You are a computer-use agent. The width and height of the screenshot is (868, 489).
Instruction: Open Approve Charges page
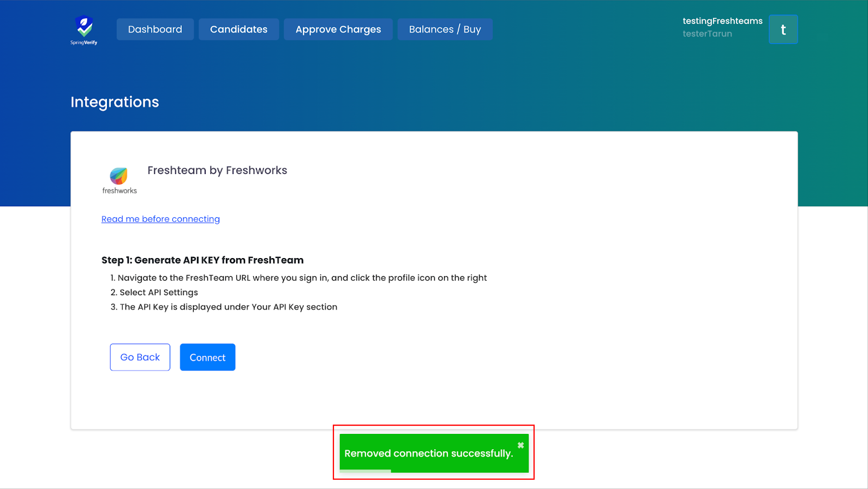click(338, 29)
